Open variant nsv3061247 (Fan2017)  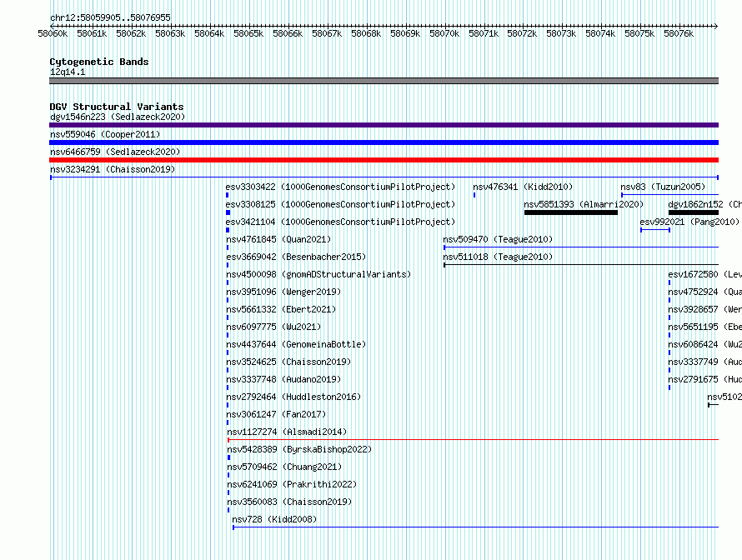click(x=276, y=414)
